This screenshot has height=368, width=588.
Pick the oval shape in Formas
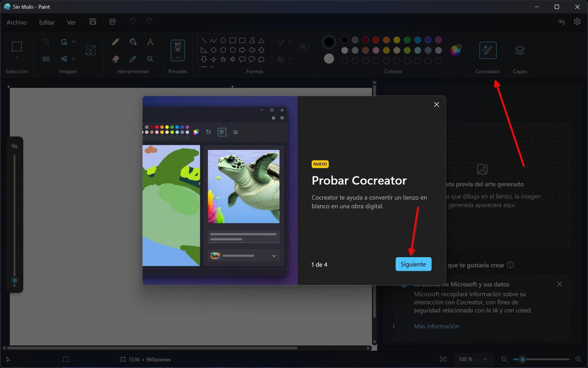coord(223,40)
